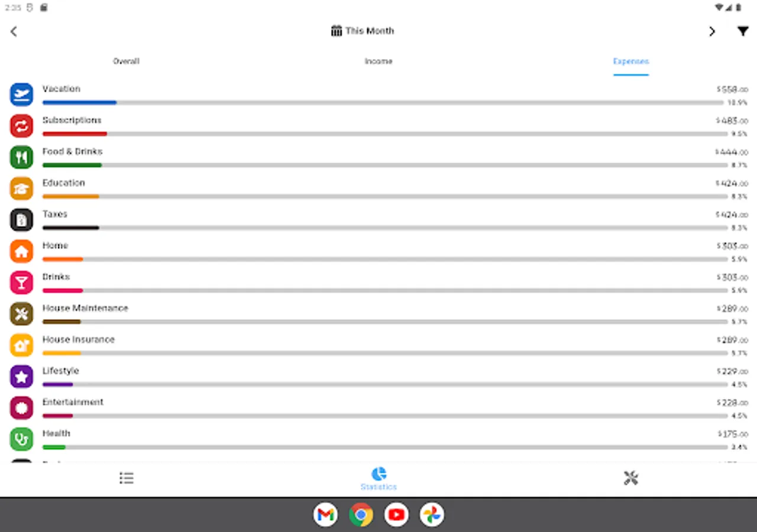Click the $483.00 Subscriptions amount
The width and height of the screenshot is (757, 532).
click(x=732, y=121)
